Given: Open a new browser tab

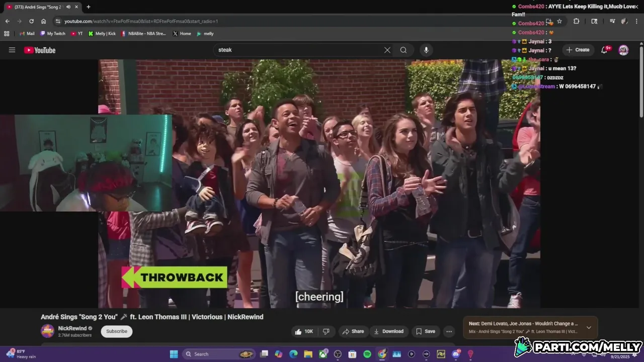Looking at the screenshot, I should pyautogui.click(x=89, y=7).
